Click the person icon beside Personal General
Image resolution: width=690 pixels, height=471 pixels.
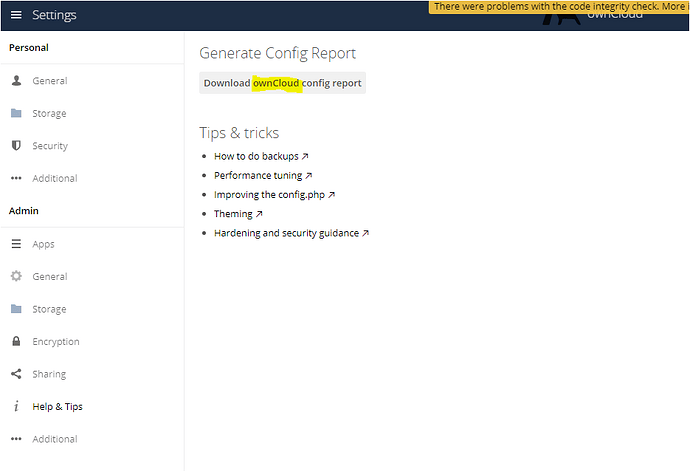[16, 81]
